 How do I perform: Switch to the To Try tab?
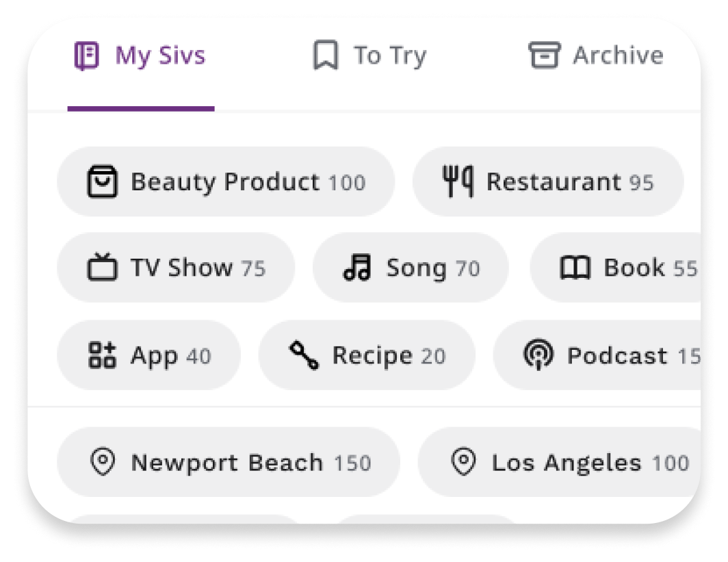pyautogui.click(x=374, y=55)
